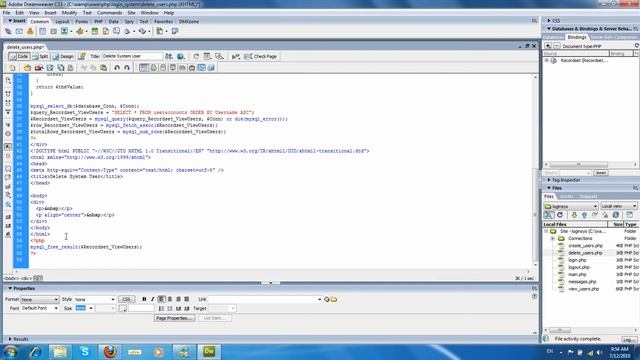Click the File Management icon
The height and width of the screenshot is (360, 640).
tap(169, 56)
